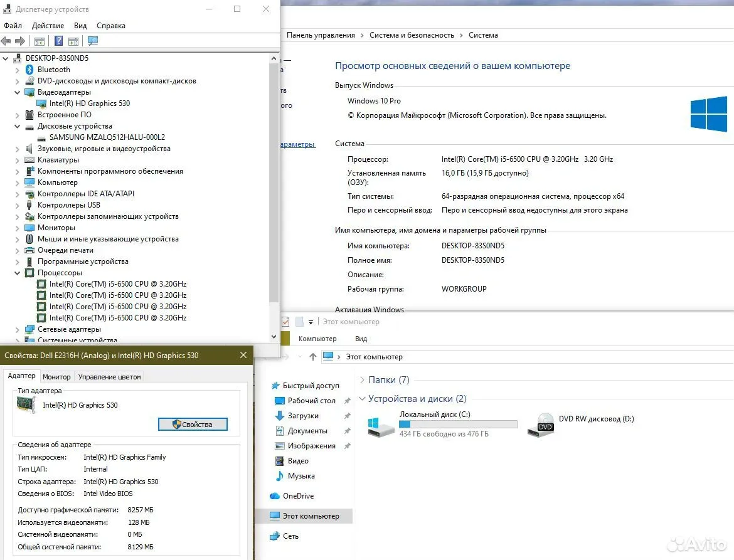Select Видео in Explorer sidebar
Screen dimensions: 734x560
pyautogui.click(x=298, y=461)
